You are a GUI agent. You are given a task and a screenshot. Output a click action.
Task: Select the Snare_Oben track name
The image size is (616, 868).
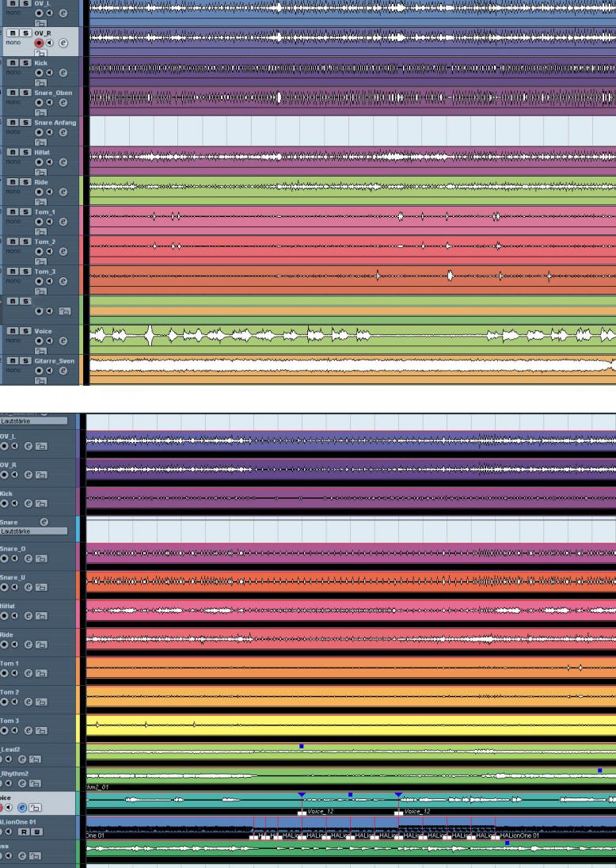tap(53, 93)
